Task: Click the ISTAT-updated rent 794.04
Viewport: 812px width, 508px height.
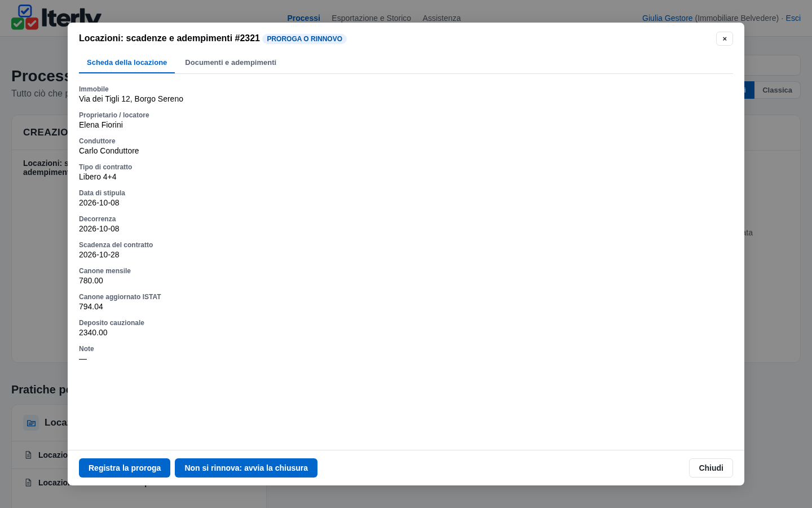Action: tap(91, 306)
